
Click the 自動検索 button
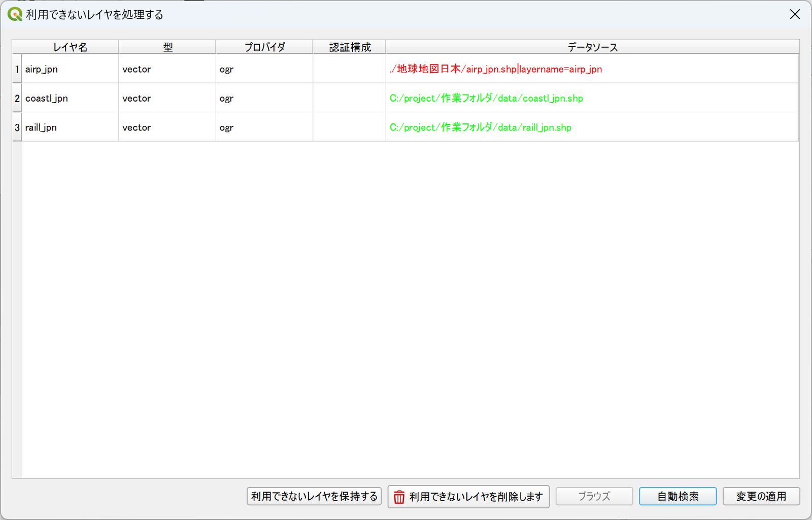click(x=678, y=496)
